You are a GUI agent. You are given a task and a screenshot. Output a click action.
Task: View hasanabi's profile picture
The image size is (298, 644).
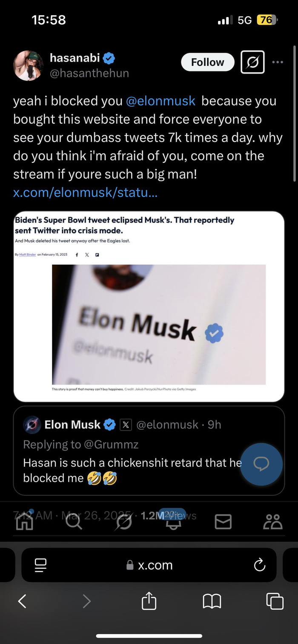click(28, 65)
